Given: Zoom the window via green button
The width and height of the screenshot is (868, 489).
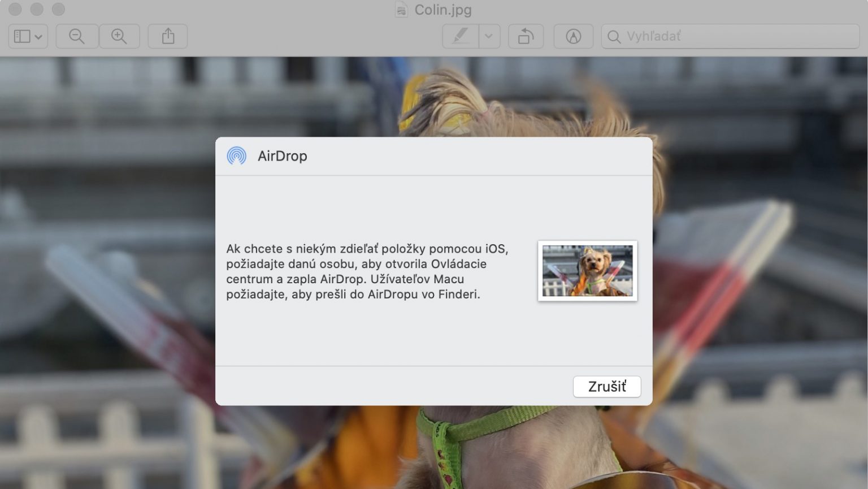Looking at the screenshot, I should [58, 10].
